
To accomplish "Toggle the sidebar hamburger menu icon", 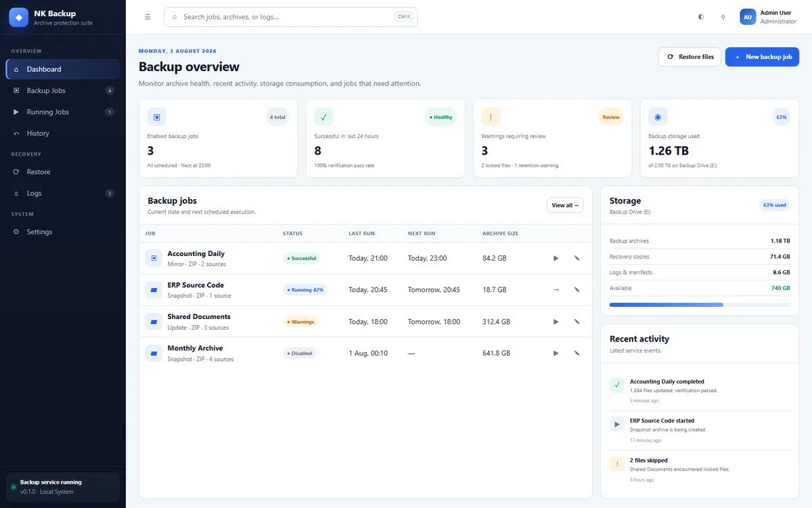I will pos(148,17).
